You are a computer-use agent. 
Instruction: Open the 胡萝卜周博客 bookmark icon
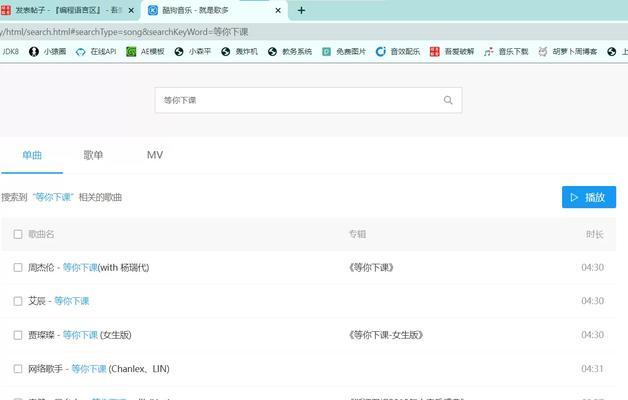543,51
